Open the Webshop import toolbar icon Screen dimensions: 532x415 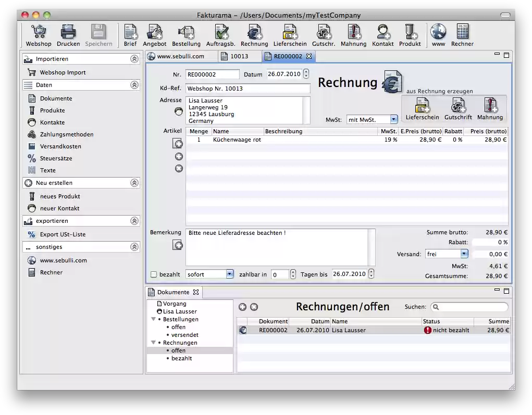[38, 32]
